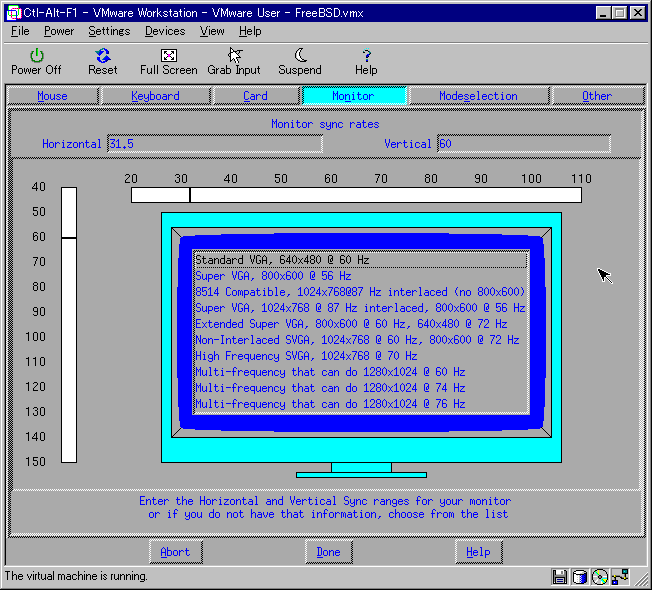Maximize the VMware Workstation window
This screenshot has width=652, height=590.
coord(620,13)
